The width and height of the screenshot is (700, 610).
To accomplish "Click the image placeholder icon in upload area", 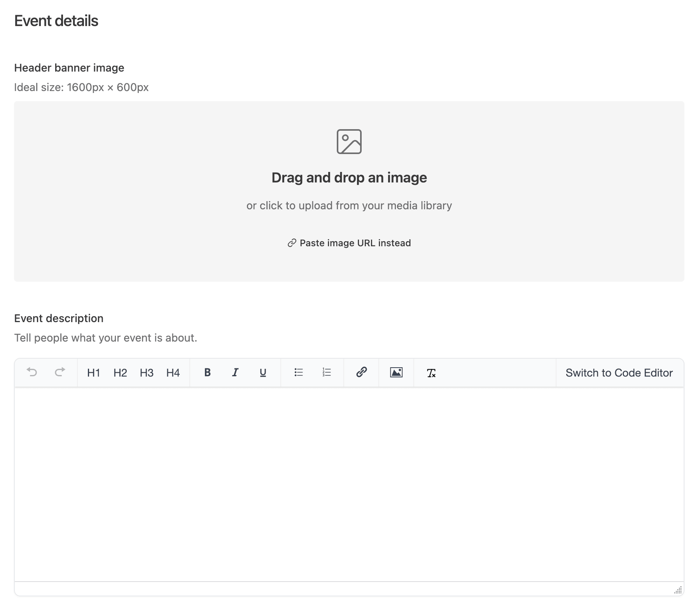I will pos(349,142).
